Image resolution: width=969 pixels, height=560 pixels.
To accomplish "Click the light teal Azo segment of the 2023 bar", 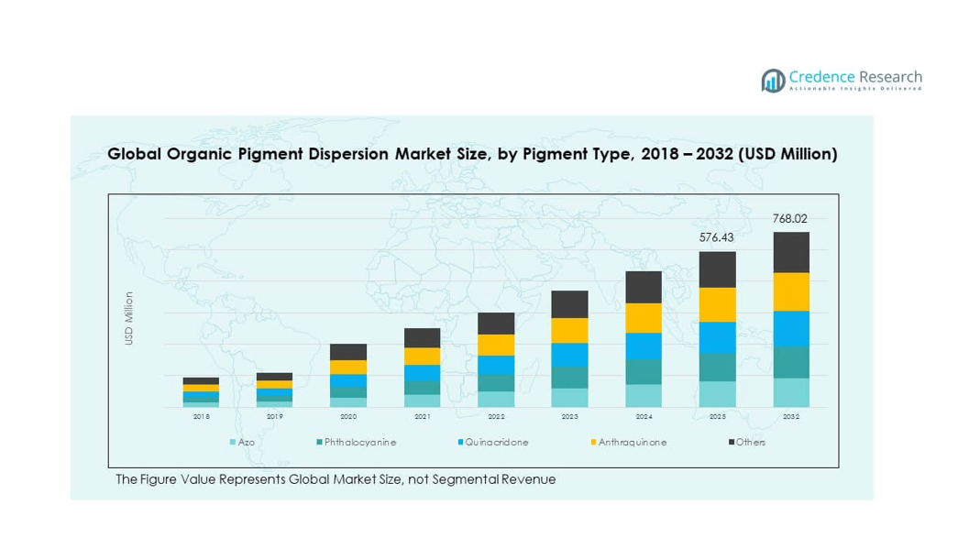I will click(569, 398).
